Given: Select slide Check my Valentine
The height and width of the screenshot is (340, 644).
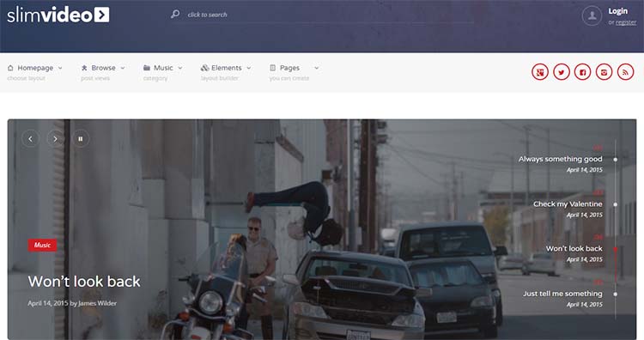Looking at the screenshot, I should tap(568, 204).
